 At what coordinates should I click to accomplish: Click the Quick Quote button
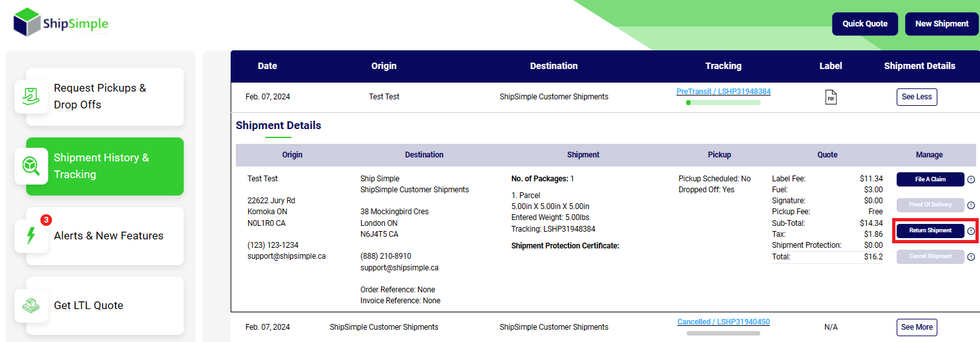point(865,24)
